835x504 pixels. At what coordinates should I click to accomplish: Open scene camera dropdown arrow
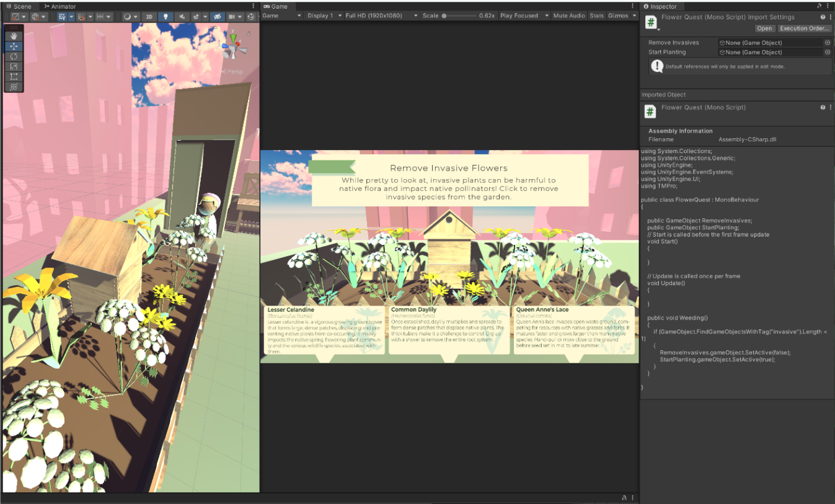(241, 17)
